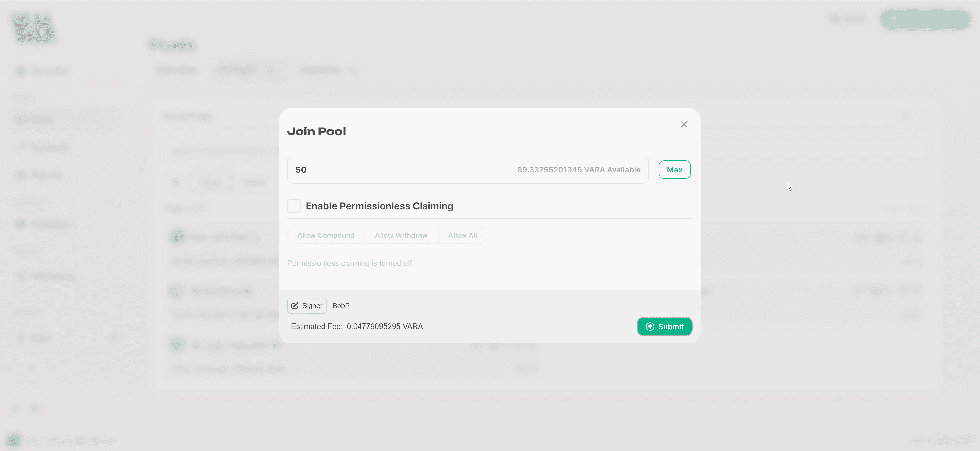Viewport: 980px width, 451px height.
Task: Click the 0.04779095295 VARA fee amount
Action: coord(385,327)
